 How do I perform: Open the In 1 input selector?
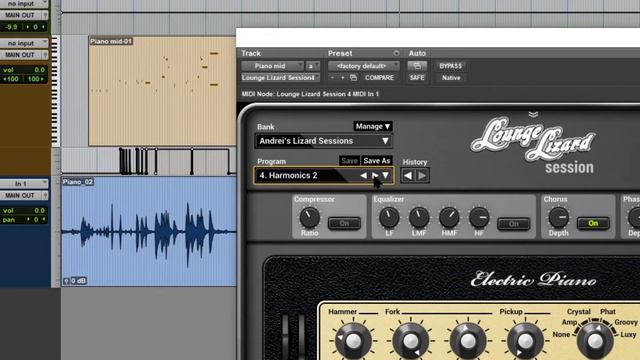pos(24,184)
